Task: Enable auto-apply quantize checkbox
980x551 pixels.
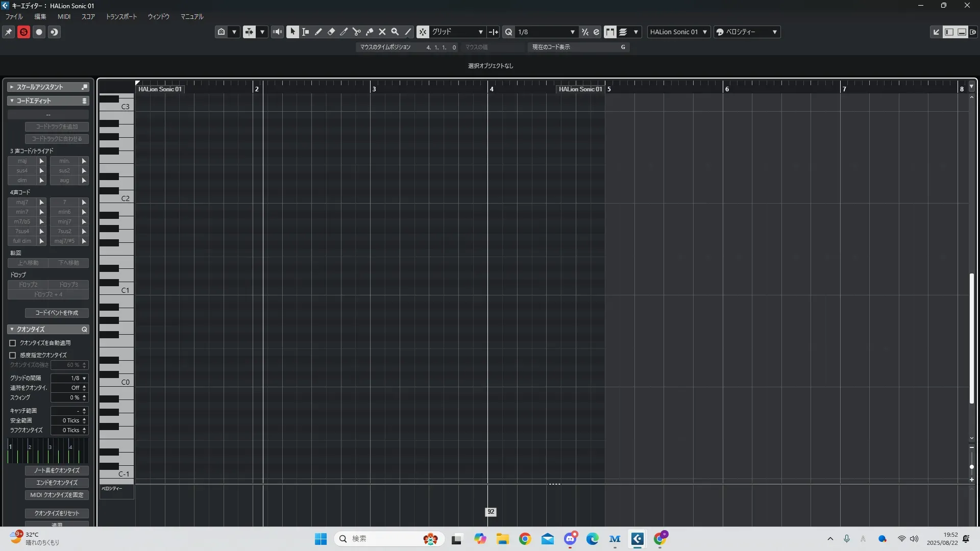Action: (x=13, y=343)
